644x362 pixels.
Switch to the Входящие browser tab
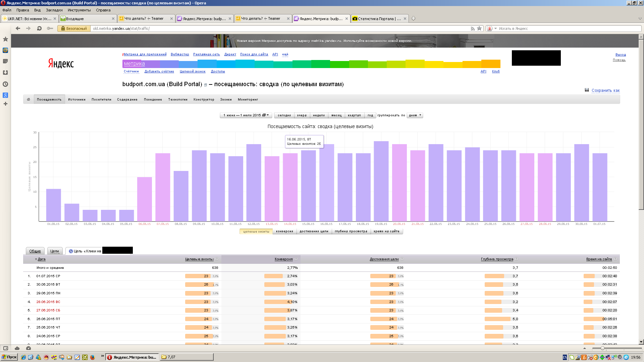[x=88, y=19]
